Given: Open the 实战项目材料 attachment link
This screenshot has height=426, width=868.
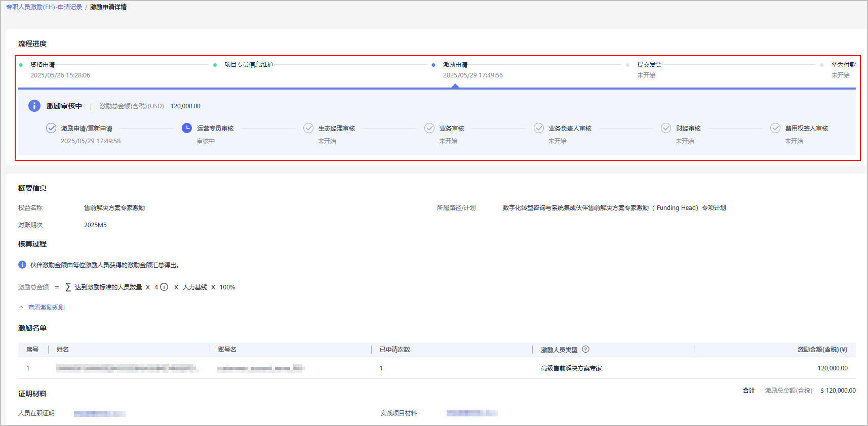Looking at the screenshot, I should click(x=472, y=413).
